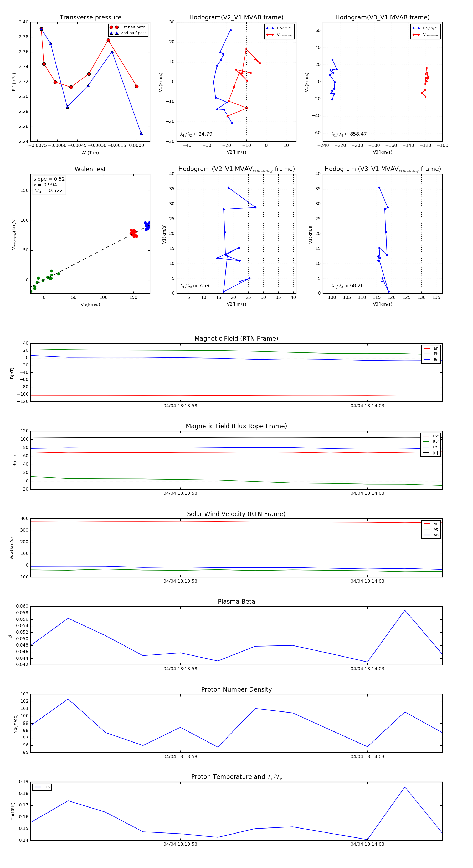
Task: Click the "Bz'" legend entry
Action: (x=431, y=447)
